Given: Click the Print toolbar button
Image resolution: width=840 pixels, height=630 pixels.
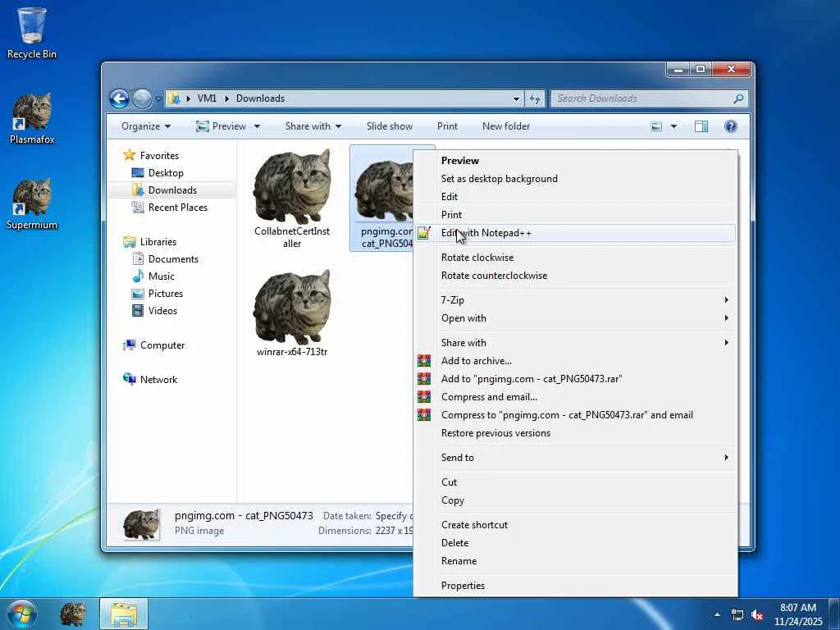Looking at the screenshot, I should 447,126.
